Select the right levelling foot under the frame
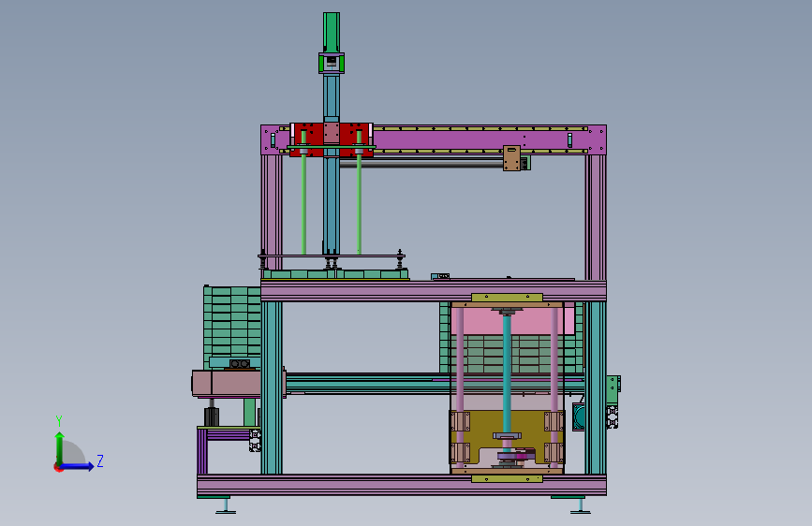Image resolution: width=812 pixels, height=526 pixels. pyautogui.click(x=580, y=505)
